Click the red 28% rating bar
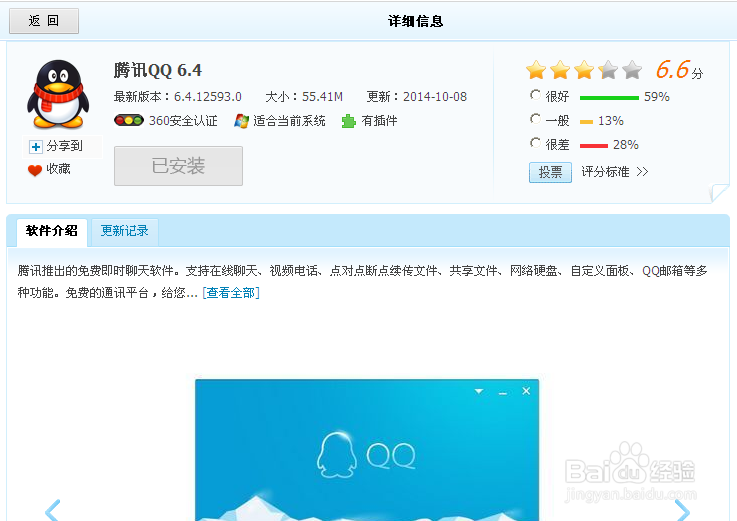The image size is (737, 521). 594,146
